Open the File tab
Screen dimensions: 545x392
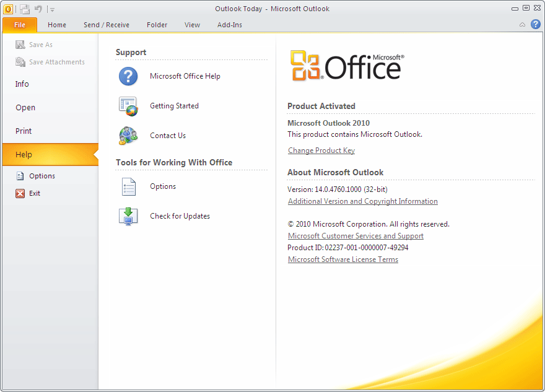[20, 25]
